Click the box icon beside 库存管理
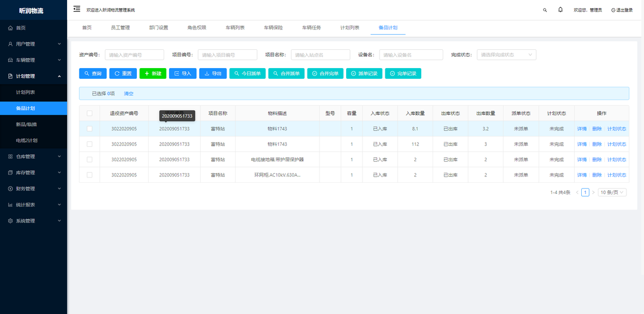 (x=11, y=173)
